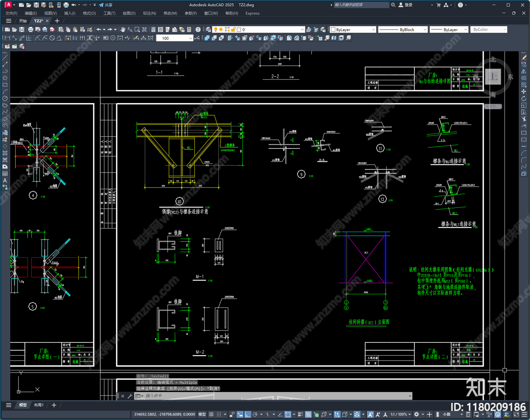530x420 pixels.
Task: Select the Diameter Dimension tool
Action: tap(52, 38)
